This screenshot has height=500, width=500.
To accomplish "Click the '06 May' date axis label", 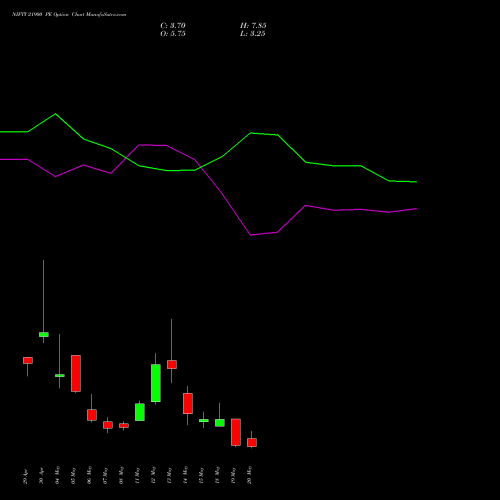I will point(90,475).
